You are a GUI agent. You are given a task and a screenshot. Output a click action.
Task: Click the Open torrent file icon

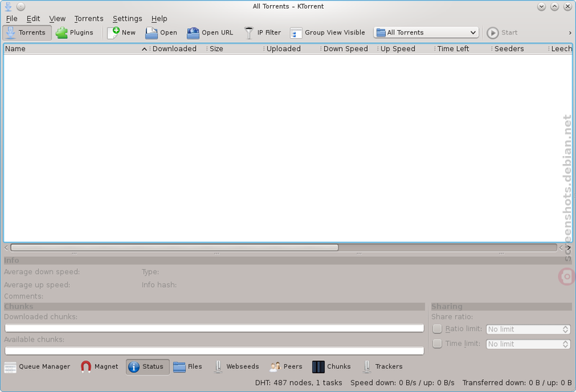151,33
